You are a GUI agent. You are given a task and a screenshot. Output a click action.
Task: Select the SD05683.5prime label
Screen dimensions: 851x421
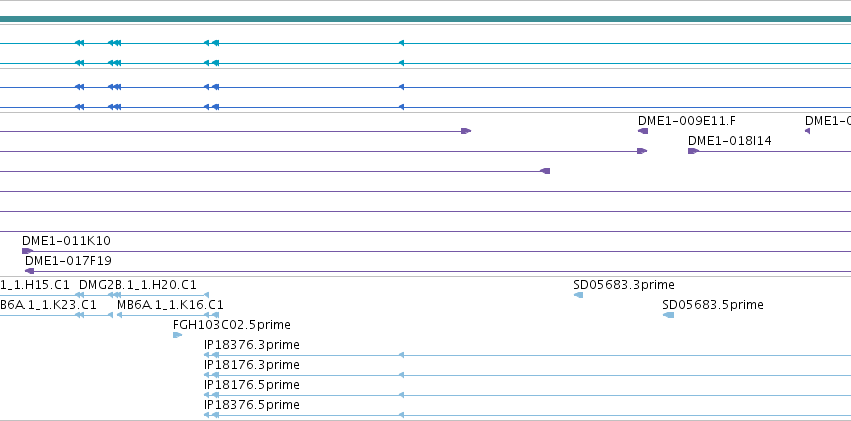click(713, 305)
